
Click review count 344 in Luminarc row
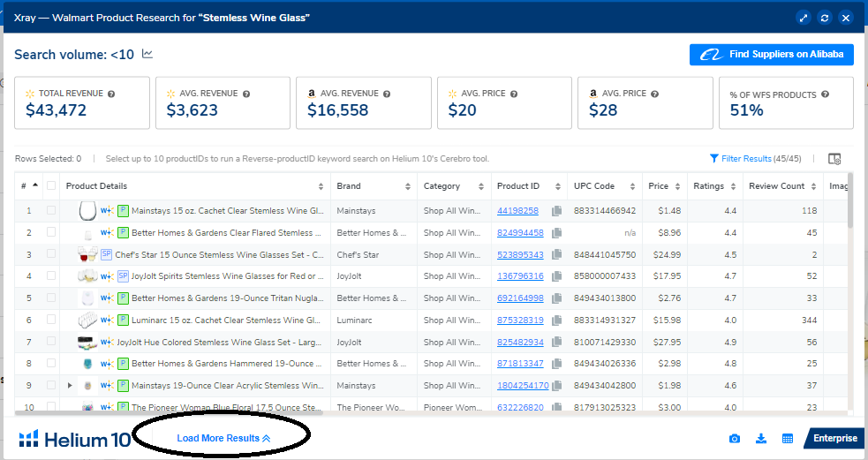(810, 320)
